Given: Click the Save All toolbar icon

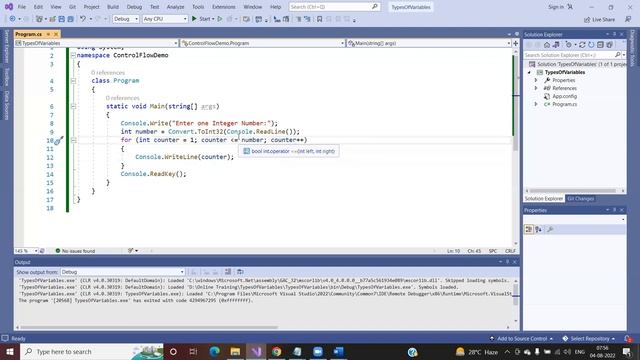Looking at the screenshot, I should point(71,19).
